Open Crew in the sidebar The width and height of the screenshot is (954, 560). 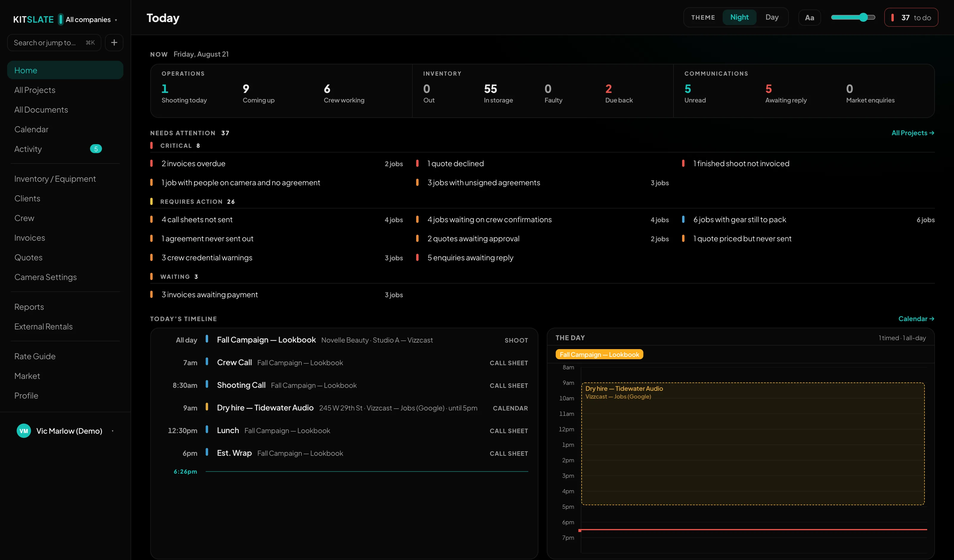pyautogui.click(x=65, y=218)
